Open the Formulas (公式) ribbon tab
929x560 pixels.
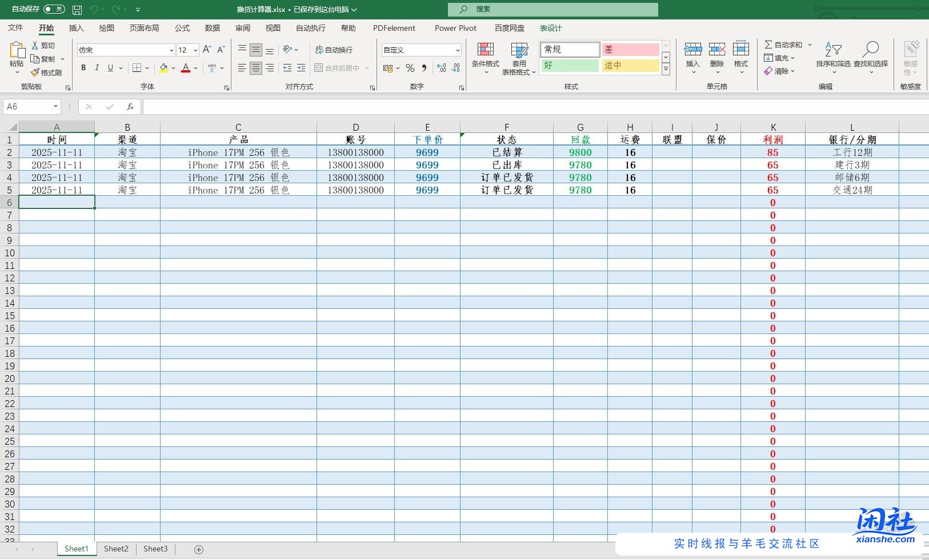click(x=182, y=28)
